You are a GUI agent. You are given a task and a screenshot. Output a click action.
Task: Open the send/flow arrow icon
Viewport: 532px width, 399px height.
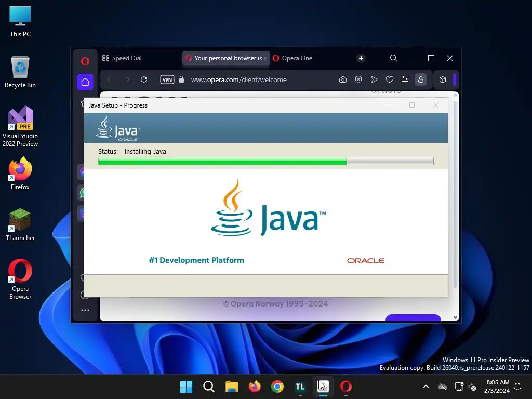pyautogui.click(x=374, y=79)
